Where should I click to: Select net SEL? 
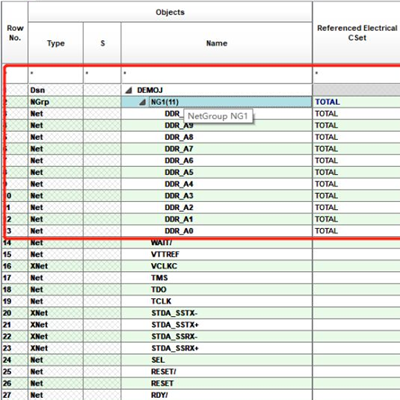(217, 360)
